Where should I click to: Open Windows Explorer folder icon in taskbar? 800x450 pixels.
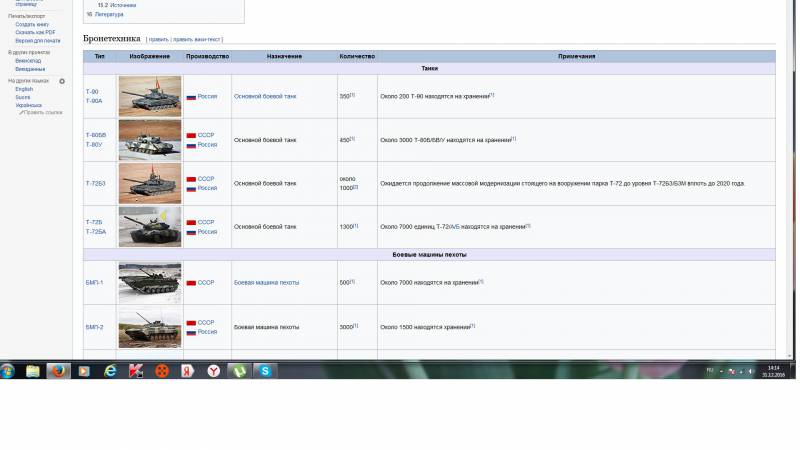point(32,370)
